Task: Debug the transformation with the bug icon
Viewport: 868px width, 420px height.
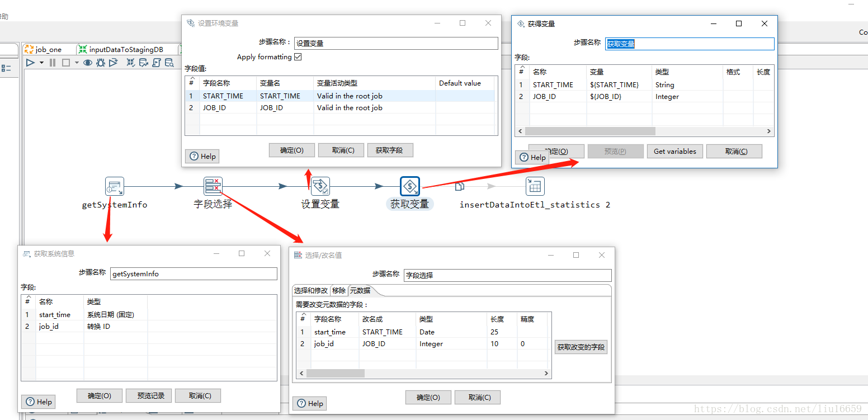Action: click(101, 63)
